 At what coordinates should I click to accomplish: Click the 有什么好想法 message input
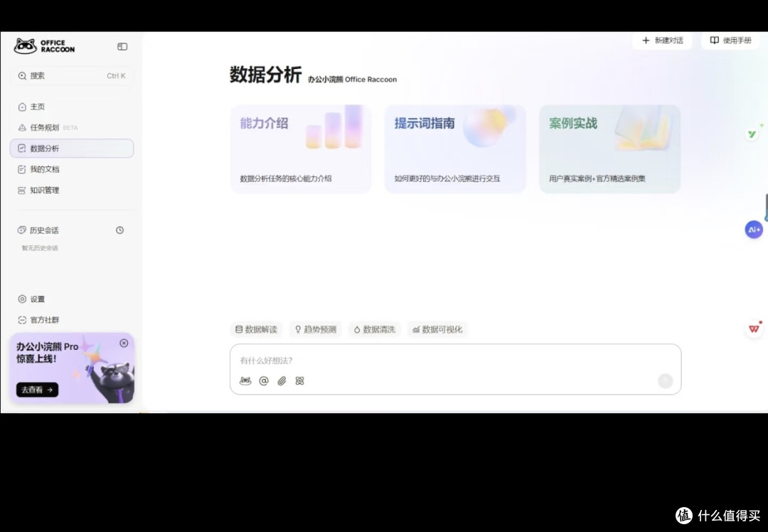[456, 361]
